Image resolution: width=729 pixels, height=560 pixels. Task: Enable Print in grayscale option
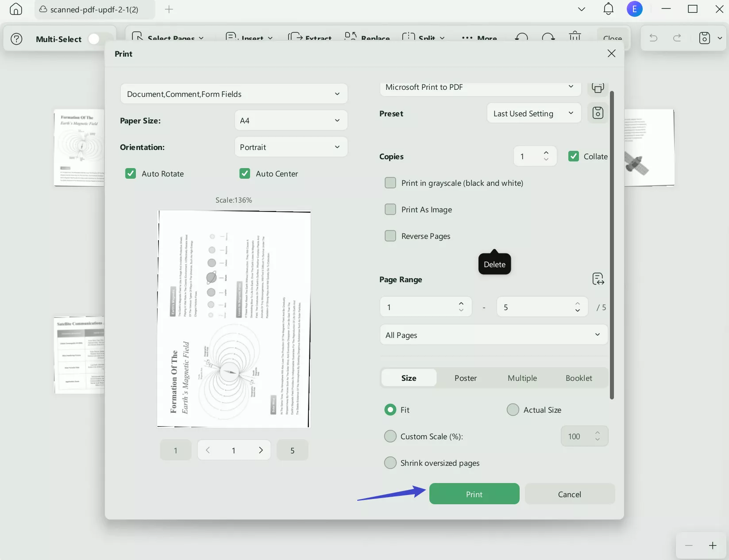pyautogui.click(x=390, y=183)
